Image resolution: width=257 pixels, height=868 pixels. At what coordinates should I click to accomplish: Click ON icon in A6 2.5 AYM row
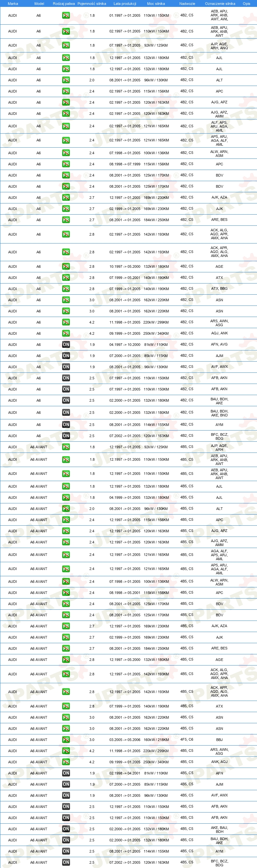pyautogui.click(x=66, y=425)
